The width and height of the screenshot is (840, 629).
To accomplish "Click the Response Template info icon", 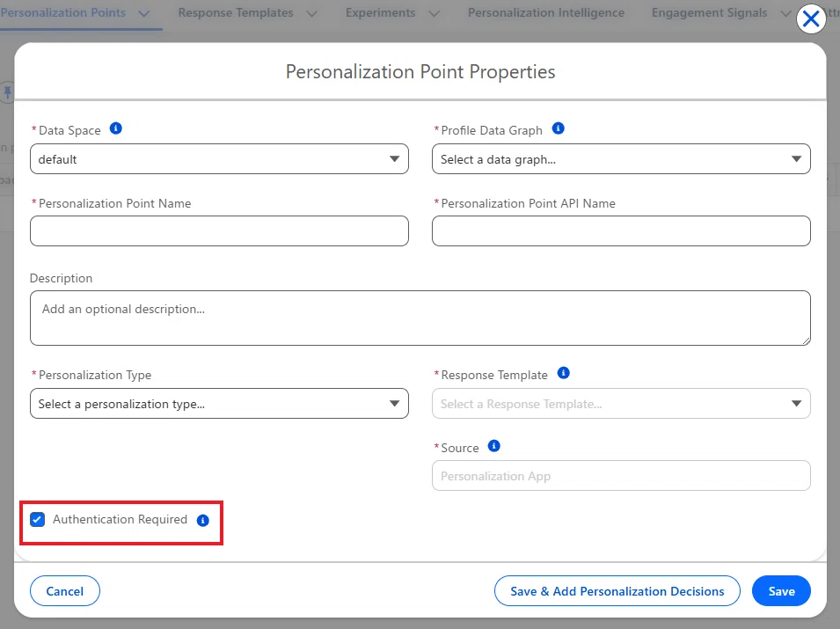I will [x=563, y=373].
